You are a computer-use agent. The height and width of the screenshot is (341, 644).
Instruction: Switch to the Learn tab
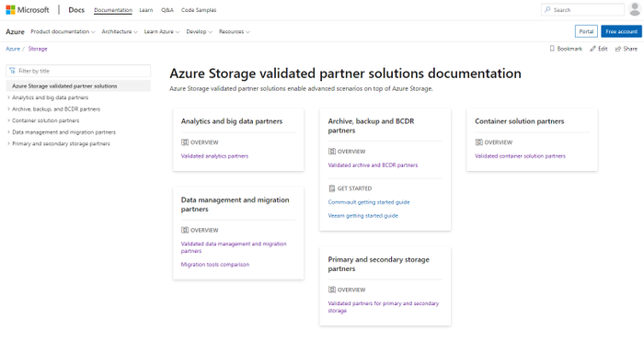click(x=145, y=10)
